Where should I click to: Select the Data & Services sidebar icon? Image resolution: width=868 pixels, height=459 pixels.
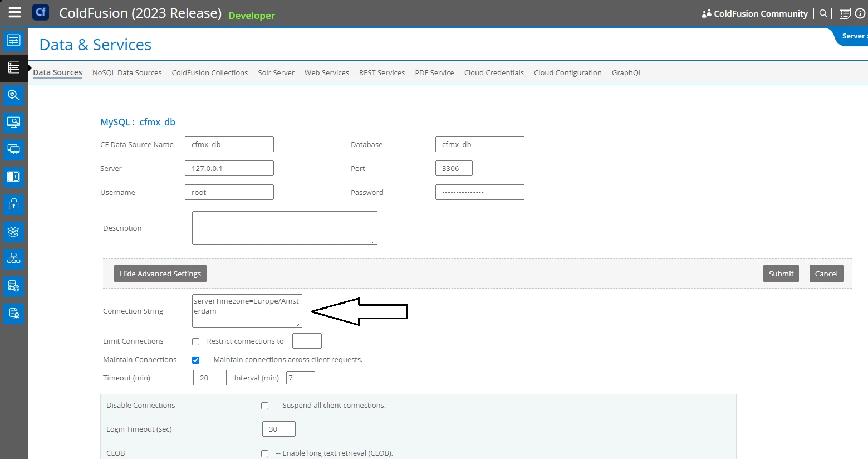[x=13, y=67]
